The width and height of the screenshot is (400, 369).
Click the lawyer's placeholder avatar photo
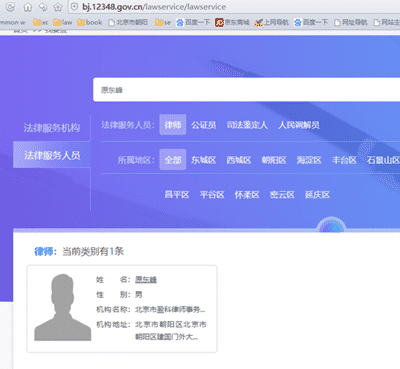tap(63, 307)
